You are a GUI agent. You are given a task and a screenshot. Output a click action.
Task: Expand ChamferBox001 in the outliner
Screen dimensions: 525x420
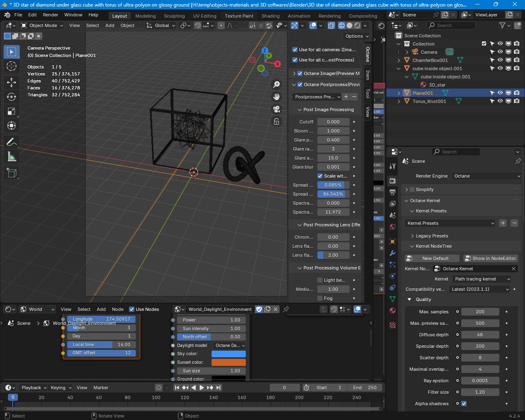click(399, 60)
